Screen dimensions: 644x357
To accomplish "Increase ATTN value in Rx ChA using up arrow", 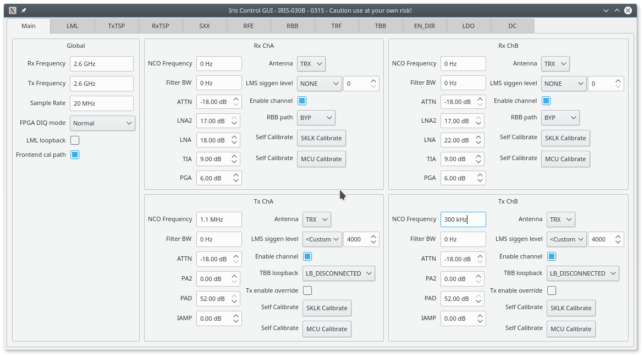I will (236, 99).
